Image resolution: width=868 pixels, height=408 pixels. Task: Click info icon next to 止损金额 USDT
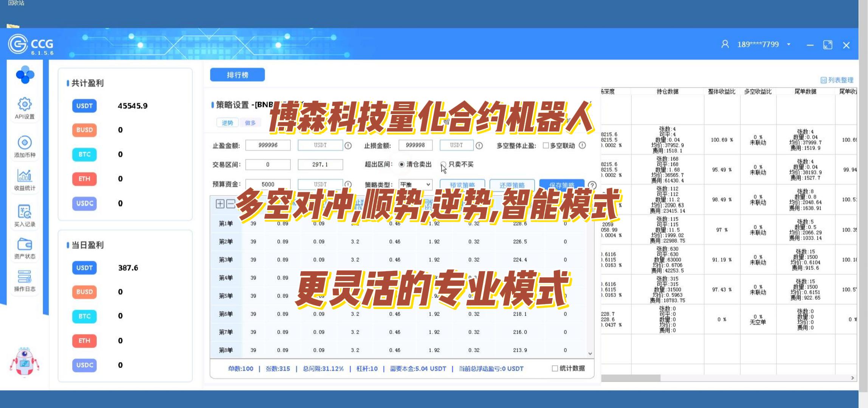point(479,145)
